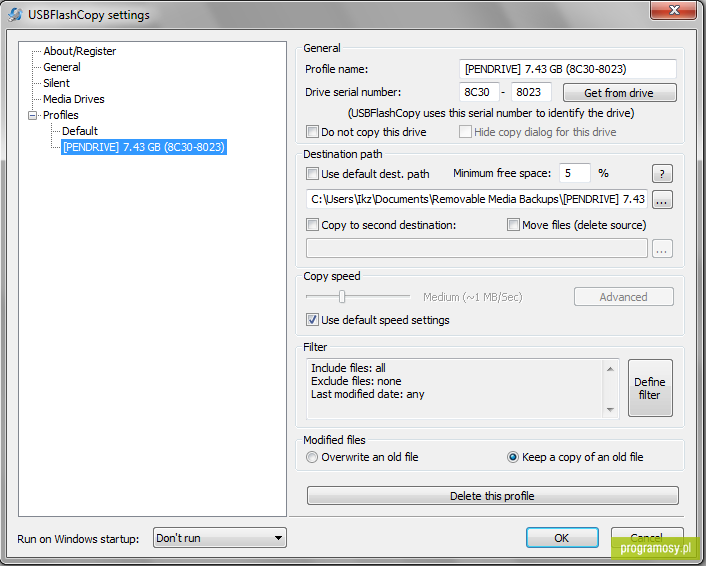This screenshot has width=706, height=566.
Task: Close the USBFlashCopy settings window
Action: (674, 10)
